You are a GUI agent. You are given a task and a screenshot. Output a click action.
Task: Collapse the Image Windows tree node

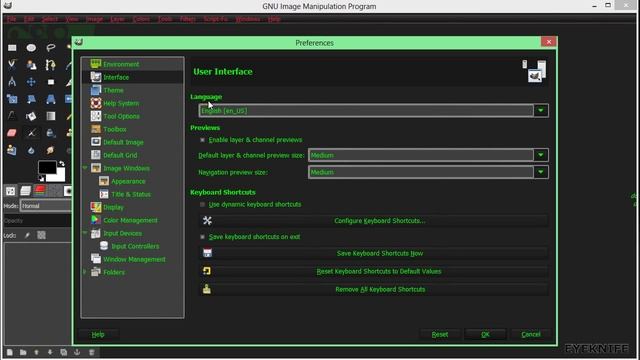(85, 168)
